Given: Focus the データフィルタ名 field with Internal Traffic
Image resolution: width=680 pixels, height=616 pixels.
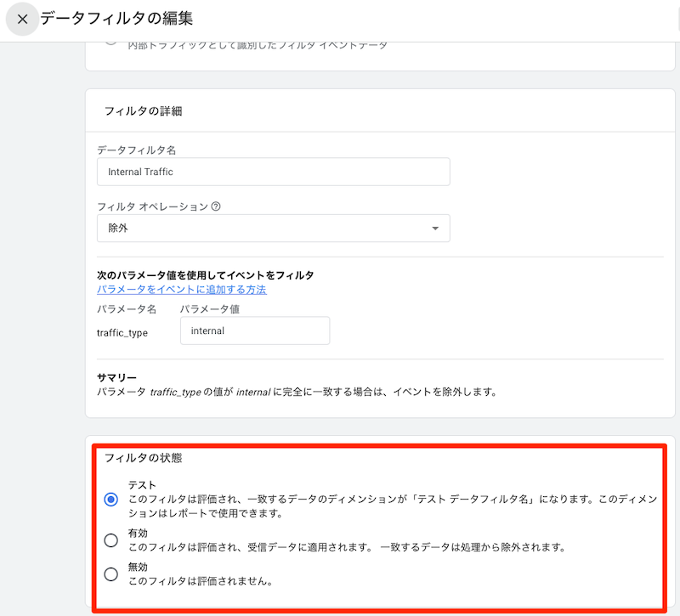Looking at the screenshot, I should click(x=273, y=172).
